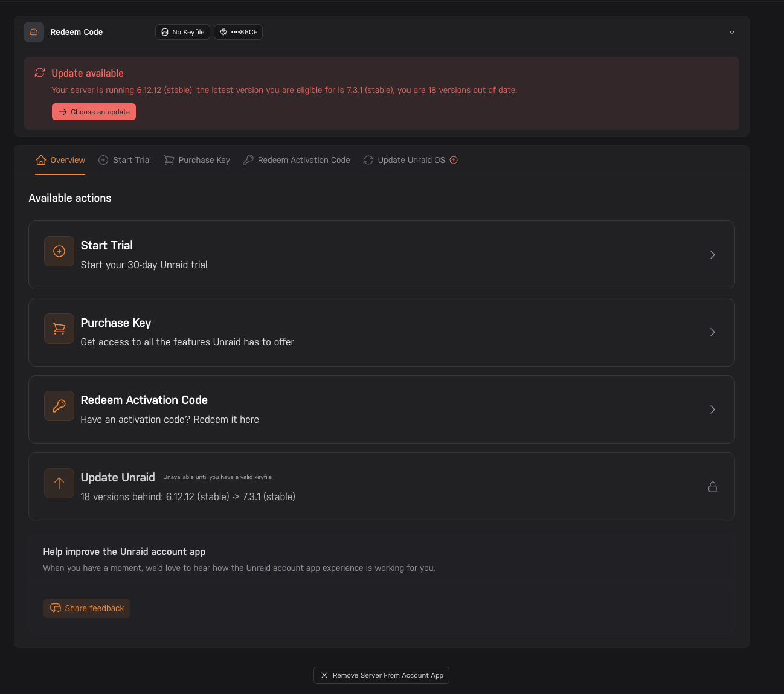This screenshot has height=694, width=784.
Task: Open the Start Trial tab
Action: pos(125,160)
